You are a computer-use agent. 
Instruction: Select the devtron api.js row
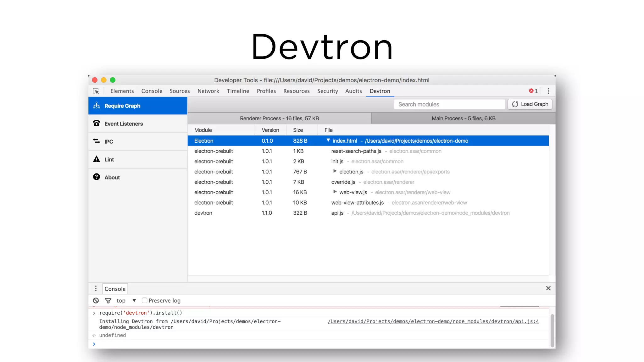(368, 213)
